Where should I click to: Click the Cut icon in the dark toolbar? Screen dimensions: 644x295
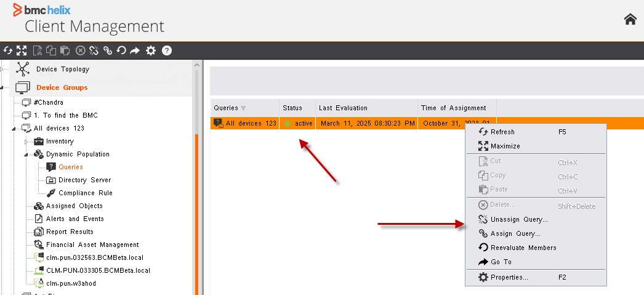coord(38,51)
